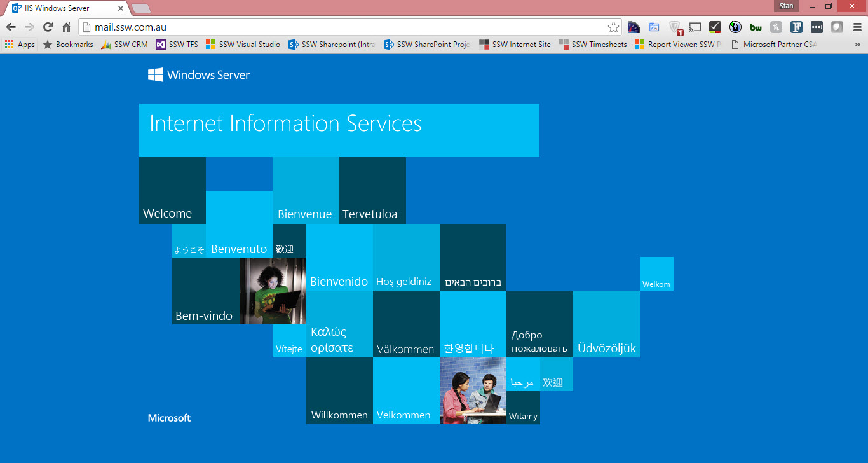Click the padlock extension icon
This screenshot has height=463, width=868.
(x=735, y=27)
